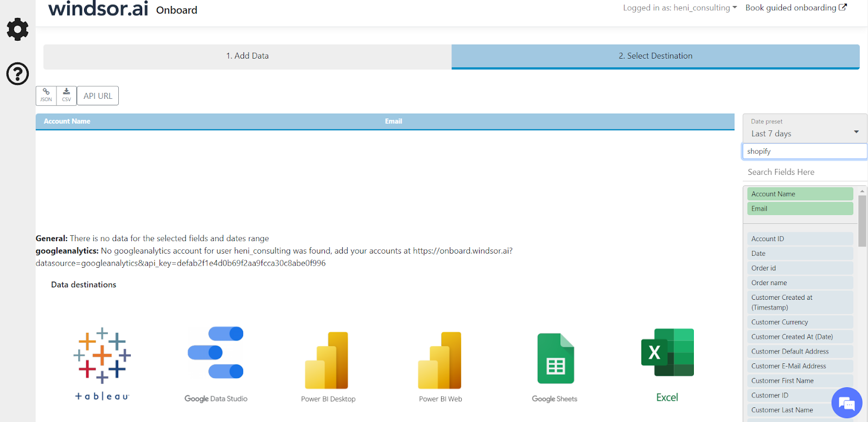Image resolution: width=868 pixels, height=422 pixels.
Task: Add the Date field
Action: [x=800, y=254]
